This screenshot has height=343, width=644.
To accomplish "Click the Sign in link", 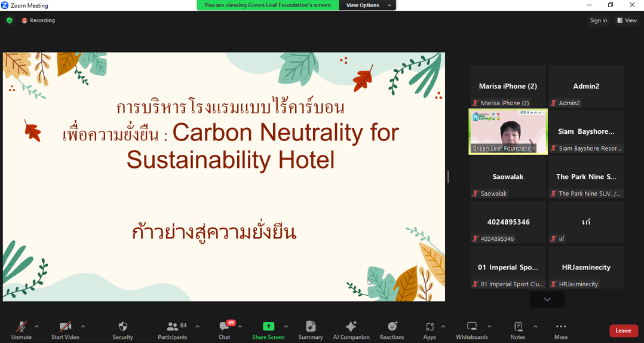I will (598, 20).
